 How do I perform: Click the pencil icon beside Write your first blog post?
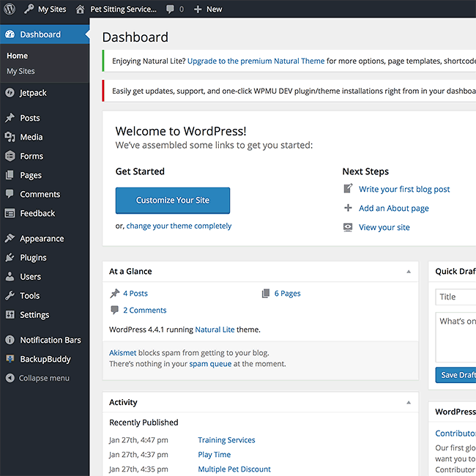click(348, 188)
